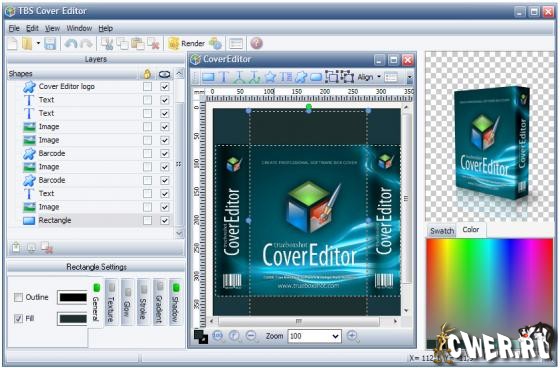Click the zoom out minus magnifier
560x368 pixels.
coord(252,336)
